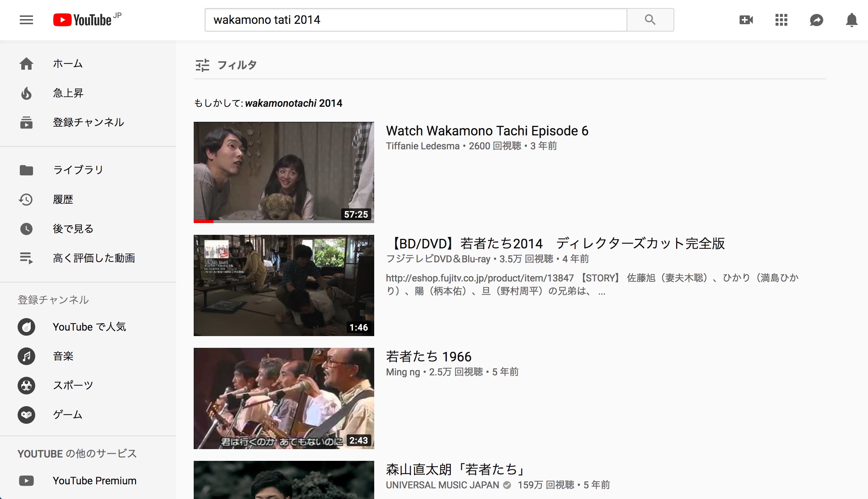Select 後で見る in the sidebar
Image resolution: width=868 pixels, height=499 pixels.
pos(73,229)
